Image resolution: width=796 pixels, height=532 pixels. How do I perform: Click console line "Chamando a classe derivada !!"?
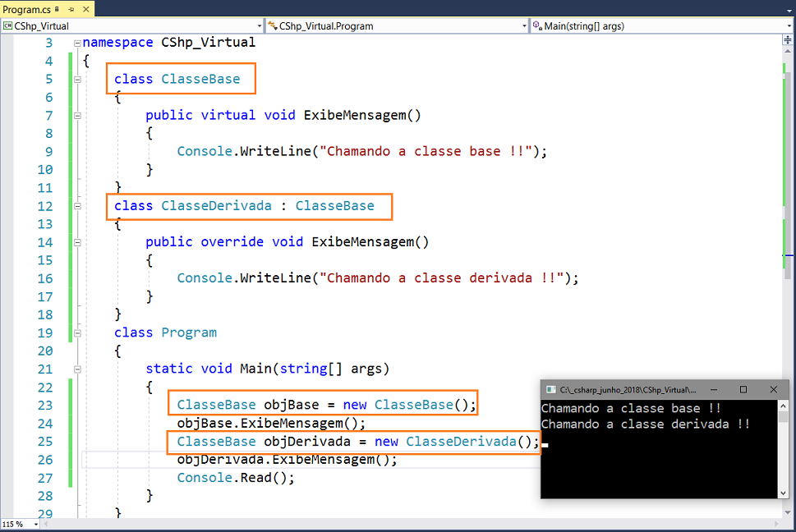coord(645,424)
